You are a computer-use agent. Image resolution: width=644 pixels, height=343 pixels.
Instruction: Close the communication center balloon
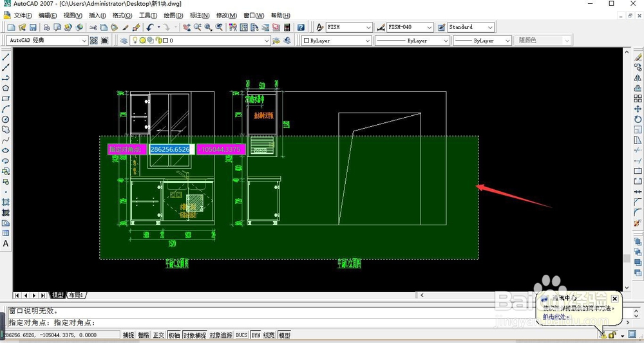point(614,299)
